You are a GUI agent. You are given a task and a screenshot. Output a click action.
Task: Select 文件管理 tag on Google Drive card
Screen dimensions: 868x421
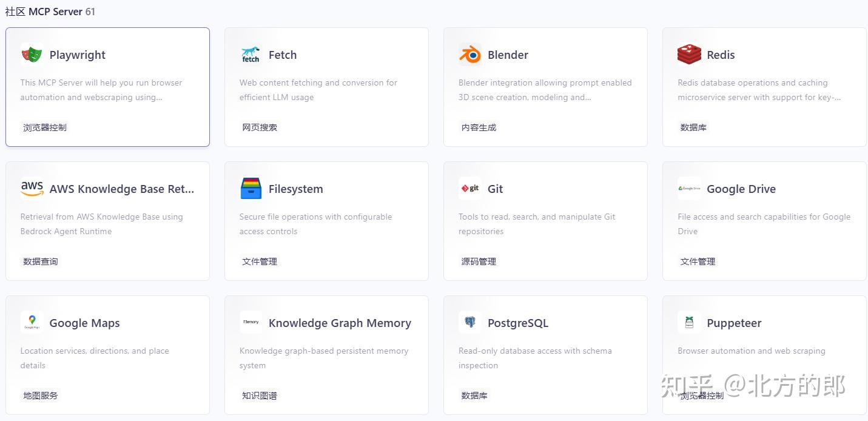click(x=698, y=261)
